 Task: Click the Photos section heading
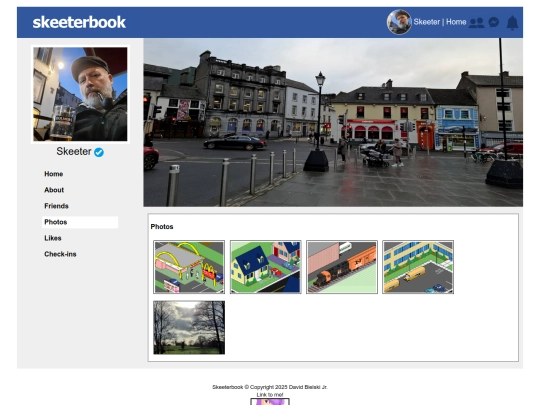click(x=162, y=227)
